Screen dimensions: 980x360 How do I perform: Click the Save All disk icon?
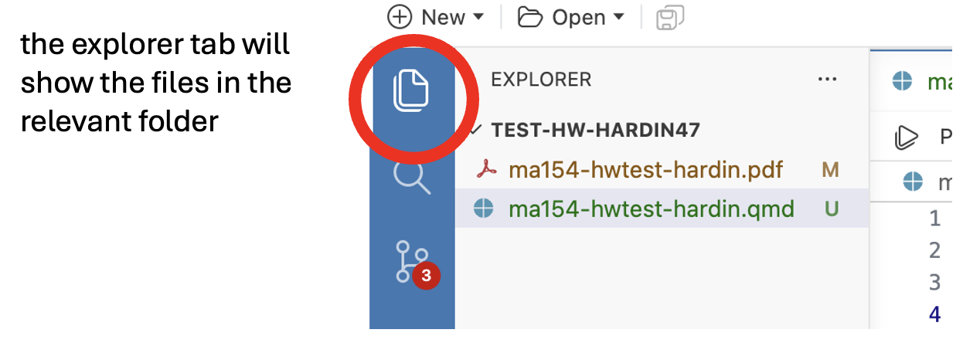pos(670,17)
